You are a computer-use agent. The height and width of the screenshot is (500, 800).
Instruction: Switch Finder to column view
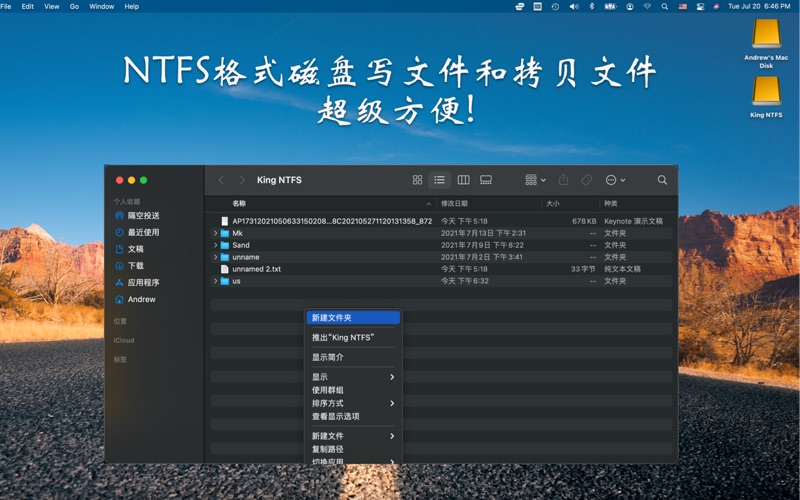click(463, 180)
